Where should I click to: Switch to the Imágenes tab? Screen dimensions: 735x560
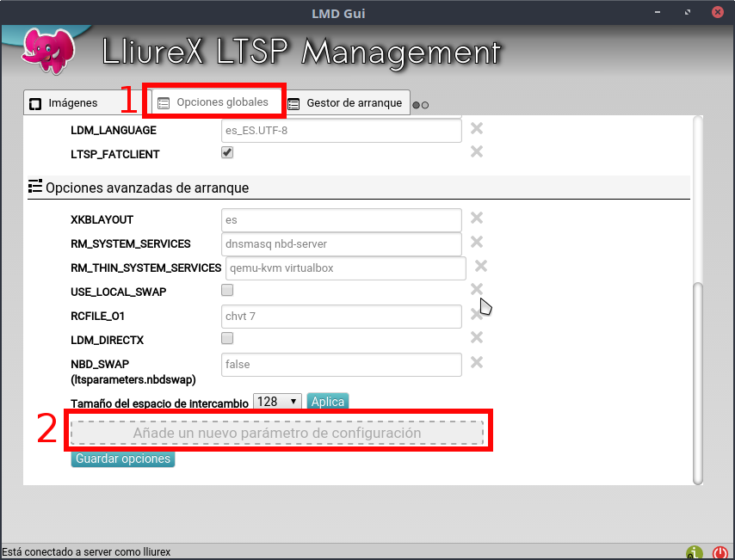[x=72, y=103]
